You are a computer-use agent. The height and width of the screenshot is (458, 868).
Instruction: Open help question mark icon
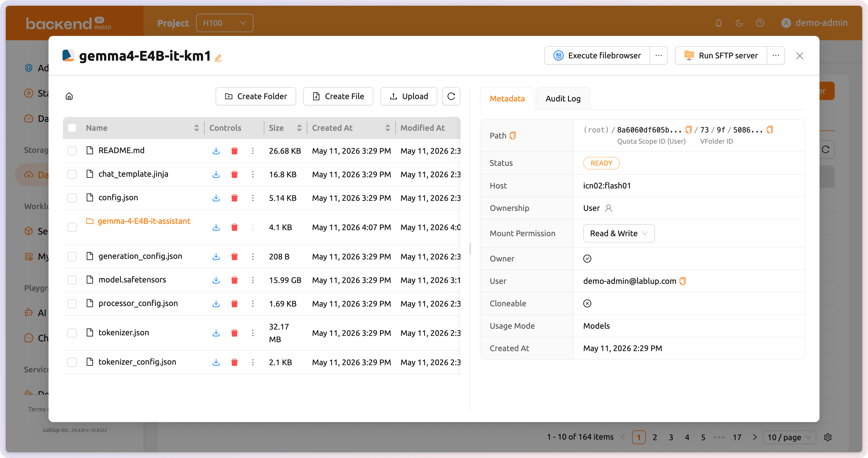pos(759,23)
